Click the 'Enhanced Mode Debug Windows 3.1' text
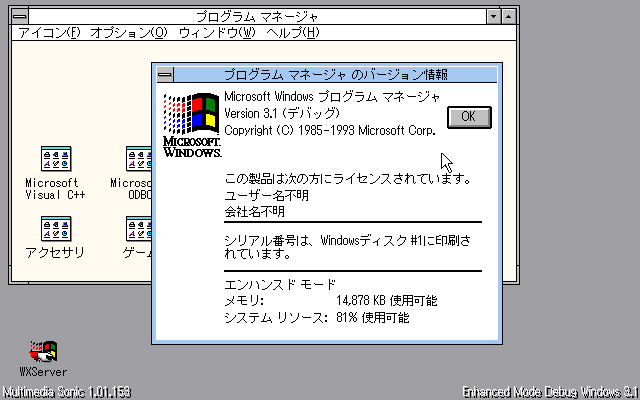 click(x=551, y=392)
